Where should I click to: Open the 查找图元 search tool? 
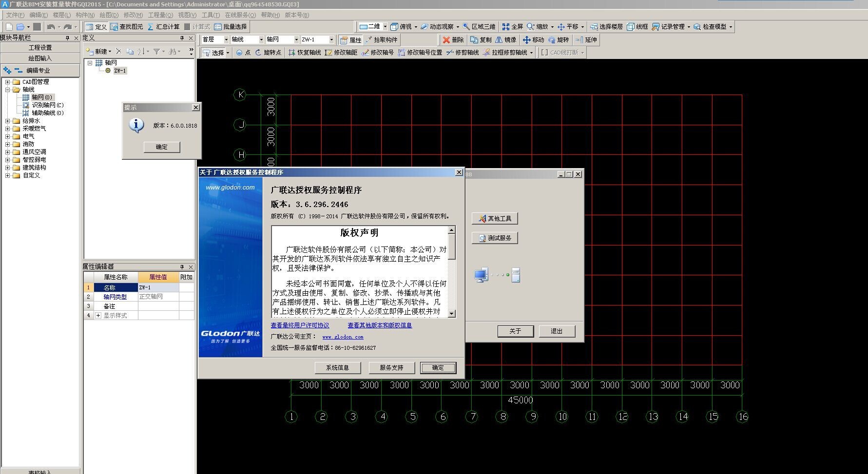coord(127,27)
